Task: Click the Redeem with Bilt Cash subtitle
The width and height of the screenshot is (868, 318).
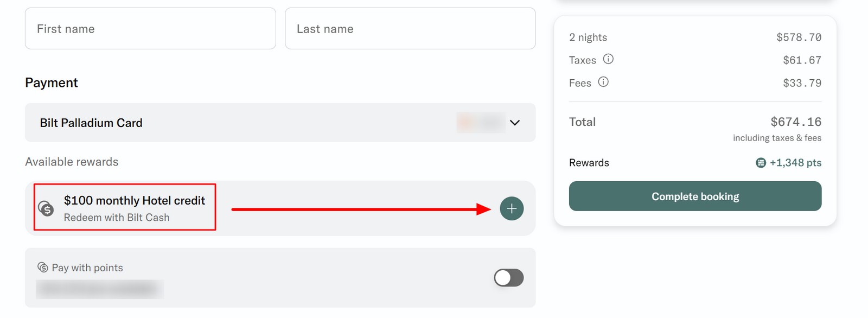Action: click(117, 218)
